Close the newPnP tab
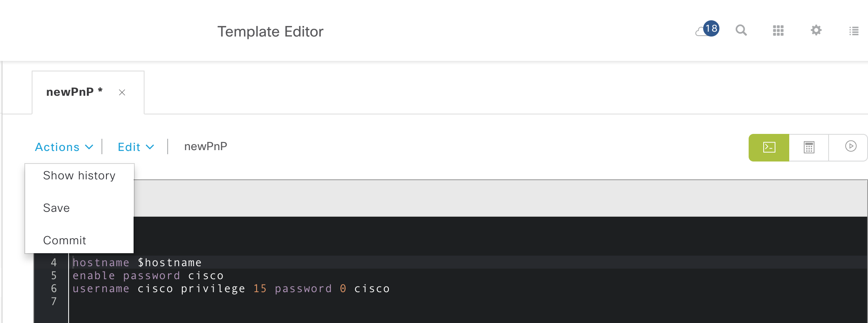 click(122, 93)
